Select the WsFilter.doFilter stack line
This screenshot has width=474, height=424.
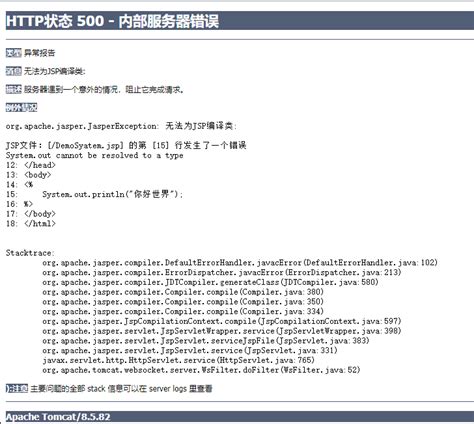point(201,370)
